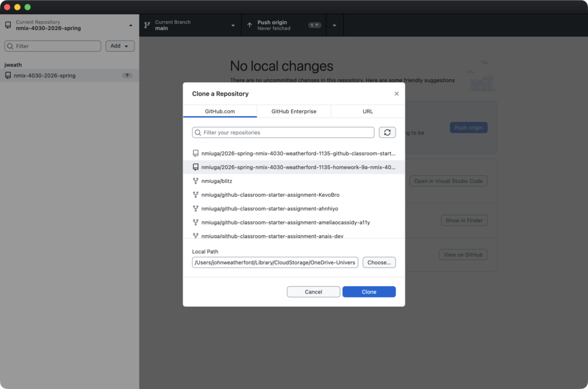588x389 pixels.
Task: Open the repository in Visual Studio Code
Action: [x=449, y=180]
